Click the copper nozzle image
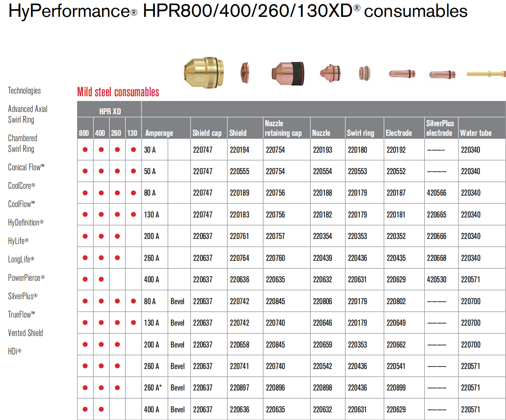Image resolution: width=506 pixels, height=420 pixels. (x=330, y=73)
